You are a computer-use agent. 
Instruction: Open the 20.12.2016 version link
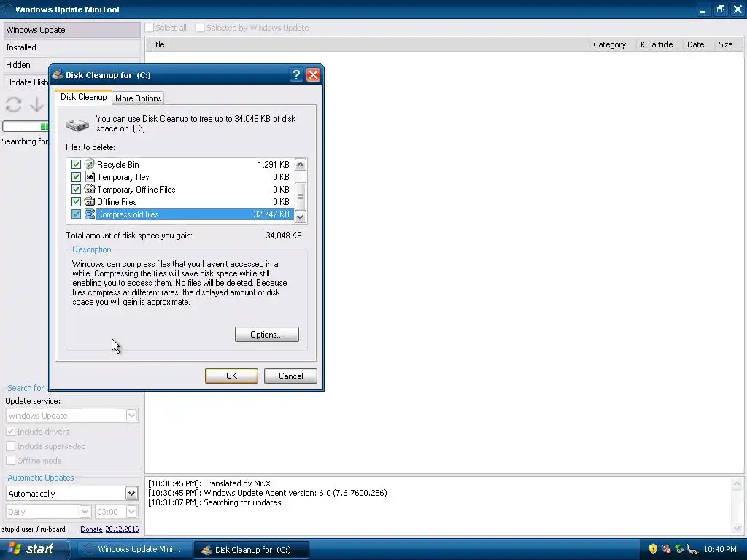[122, 529]
